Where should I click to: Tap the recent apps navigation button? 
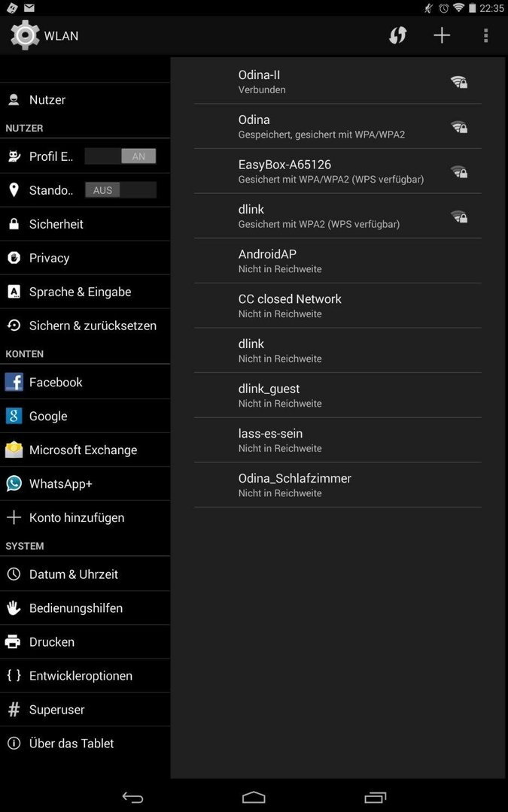point(376,798)
